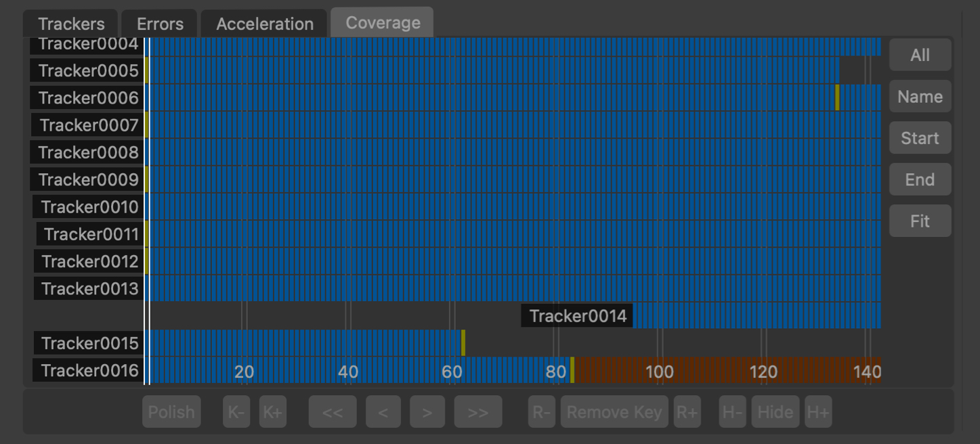Sort trackers by Name
Image resolution: width=980 pixels, height=444 pixels.
(x=920, y=96)
